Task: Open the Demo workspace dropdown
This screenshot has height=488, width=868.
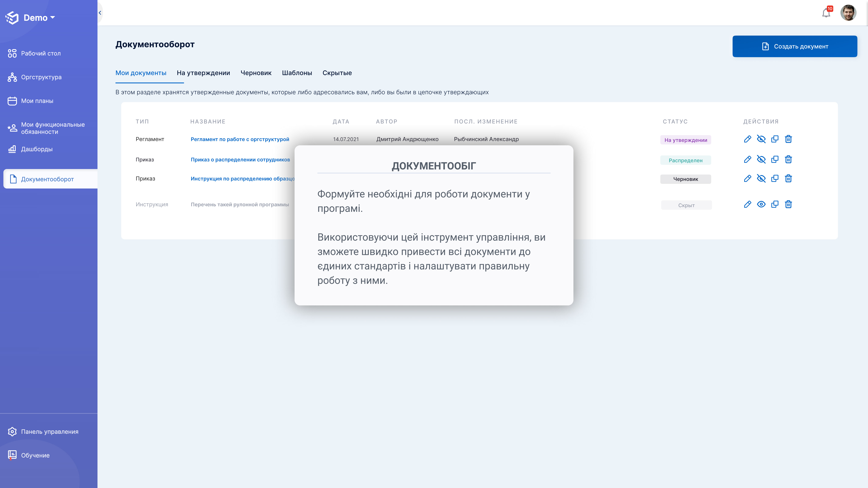Action: tap(39, 18)
